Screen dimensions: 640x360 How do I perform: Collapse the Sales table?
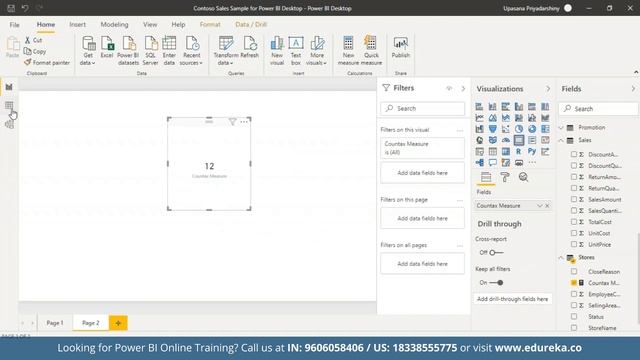[561, 140]
